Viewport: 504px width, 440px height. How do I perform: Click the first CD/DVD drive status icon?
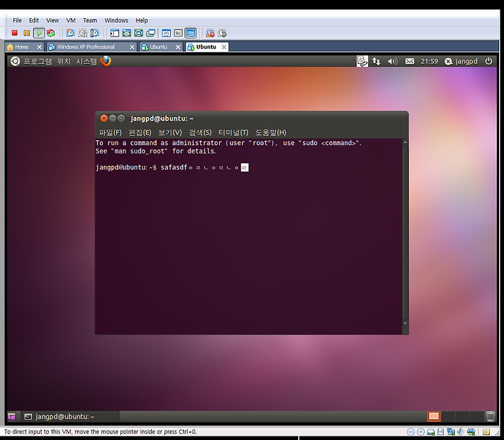click(410, 432)
